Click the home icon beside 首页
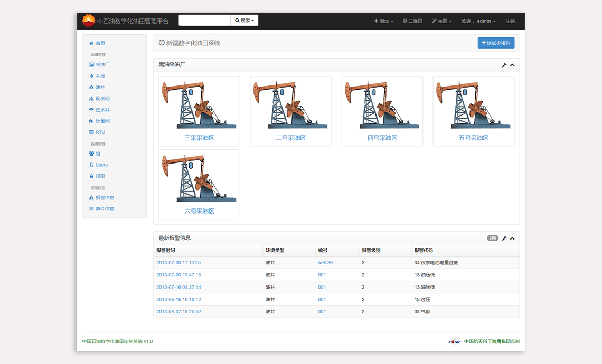 coord(91,43)
